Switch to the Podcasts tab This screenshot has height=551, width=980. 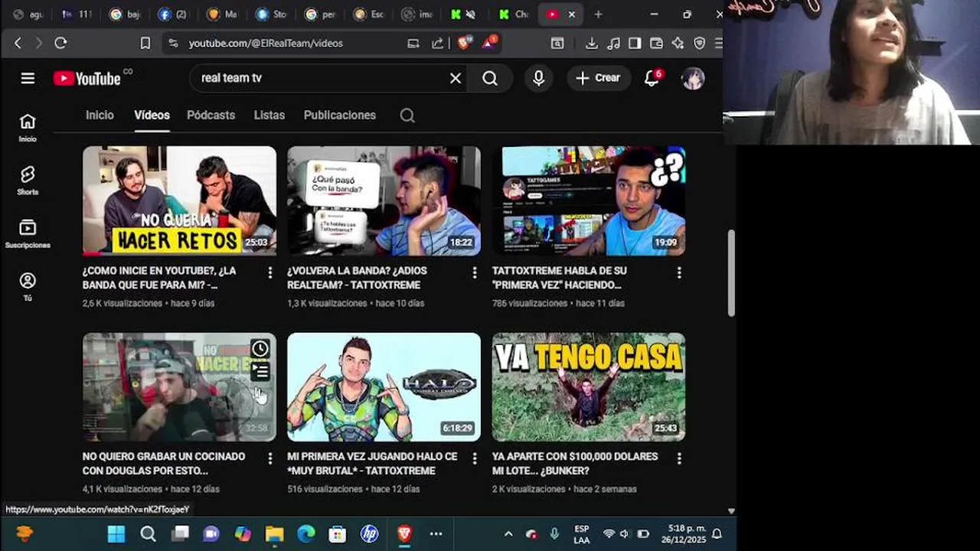211,115
